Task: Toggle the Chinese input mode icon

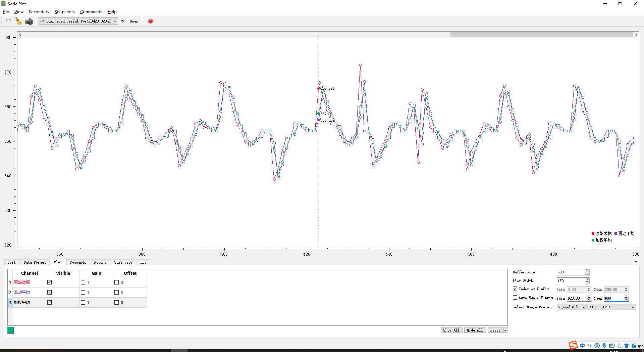Action: (582, 346)
